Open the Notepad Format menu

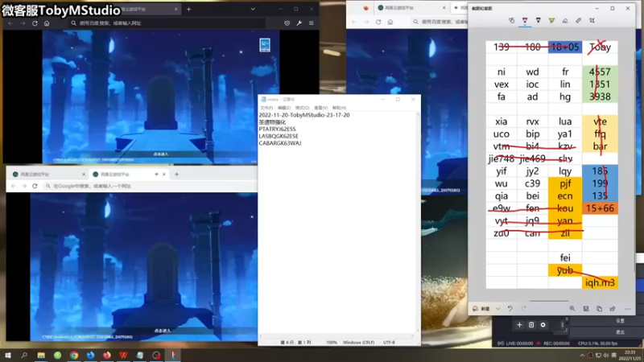coord(302,108)
